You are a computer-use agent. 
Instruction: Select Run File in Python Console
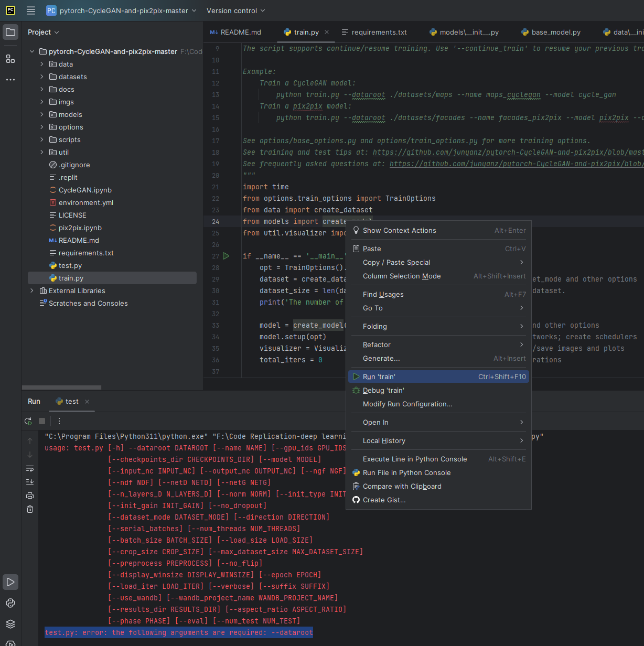pos(438,472)
